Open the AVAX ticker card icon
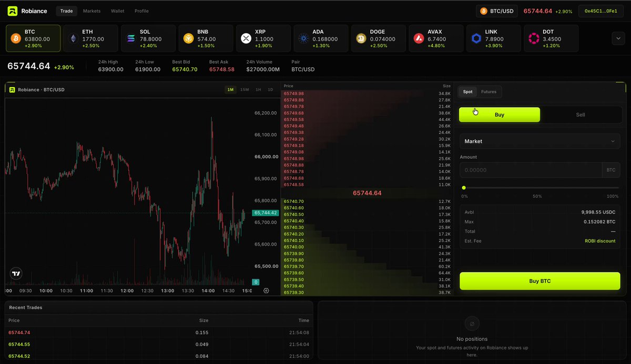This screenshot has width=631, height=364. pyautogui.click(x=419, y=38)
